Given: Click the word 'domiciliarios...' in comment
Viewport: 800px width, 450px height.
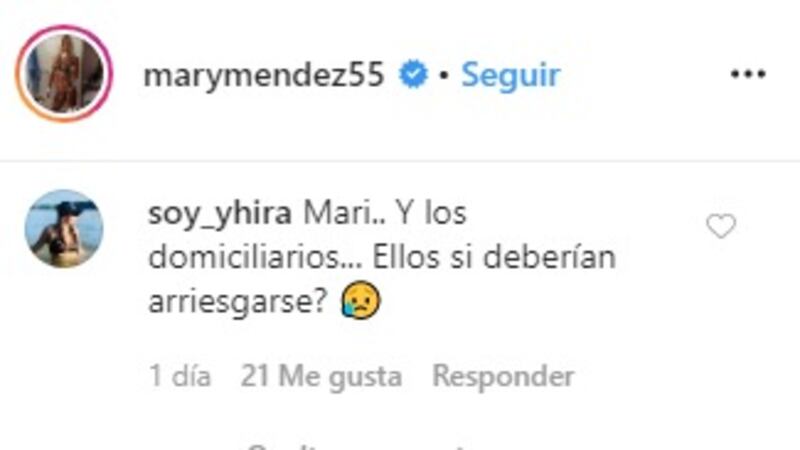Looking at the screenshot, I should (x=255, y=258).
